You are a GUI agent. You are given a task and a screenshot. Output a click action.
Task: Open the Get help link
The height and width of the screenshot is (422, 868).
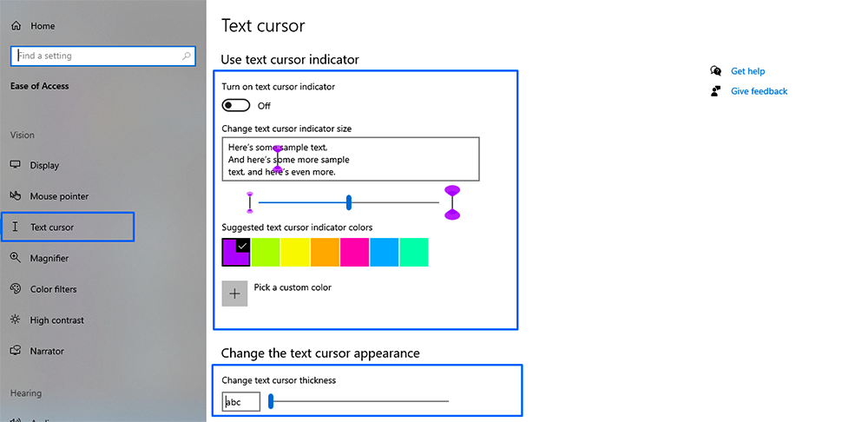(x=747, y=71)
